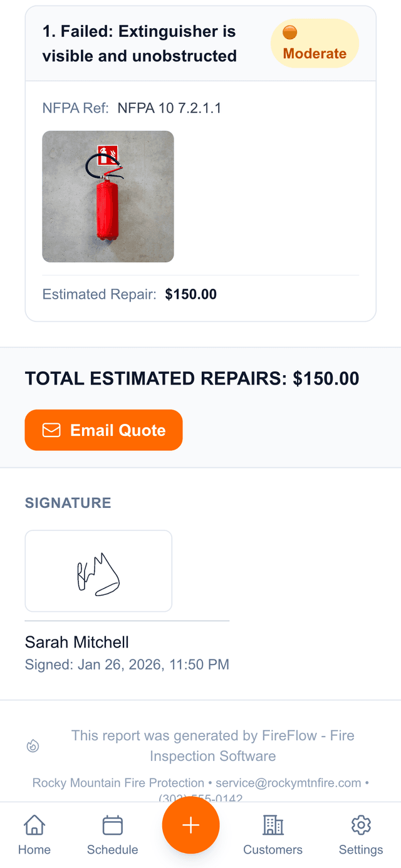The width and height of the screenshot is (401, 868).
Task: Tap the signature drawing box
Action: click(98, 571)
